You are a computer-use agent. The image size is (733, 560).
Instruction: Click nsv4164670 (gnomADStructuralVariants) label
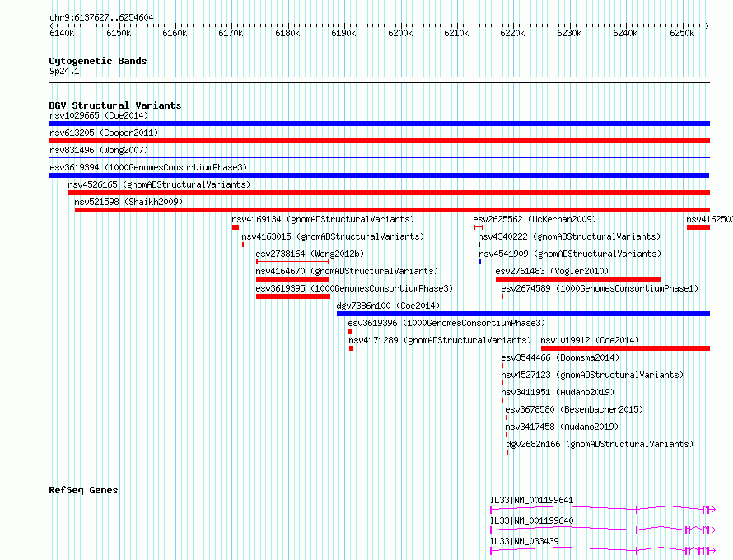347,271
